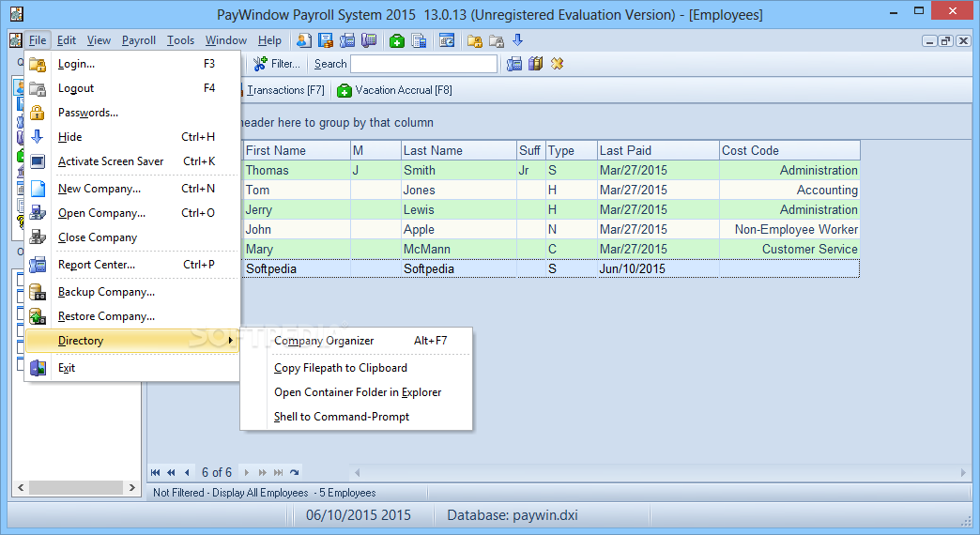Screen dimensions: 980x535
Task: Click the Filter scissors button
Action: point(277,64)
